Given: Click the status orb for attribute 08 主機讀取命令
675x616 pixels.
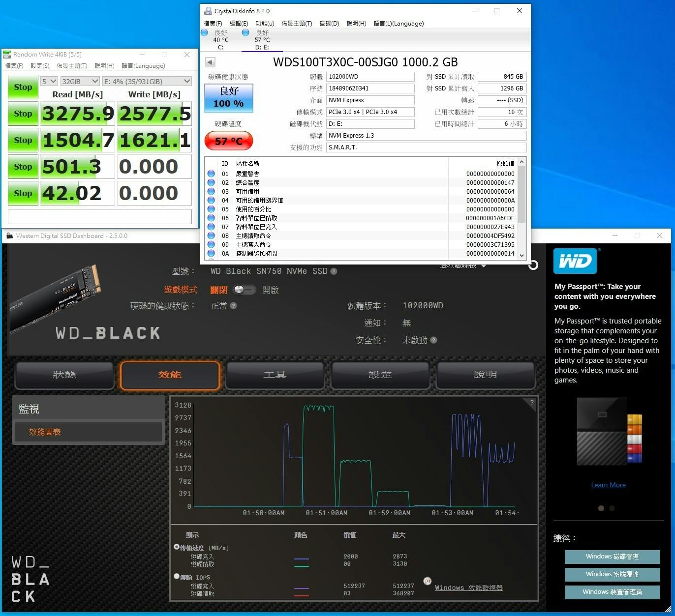Looking at the screenshot, I should 211,235.
